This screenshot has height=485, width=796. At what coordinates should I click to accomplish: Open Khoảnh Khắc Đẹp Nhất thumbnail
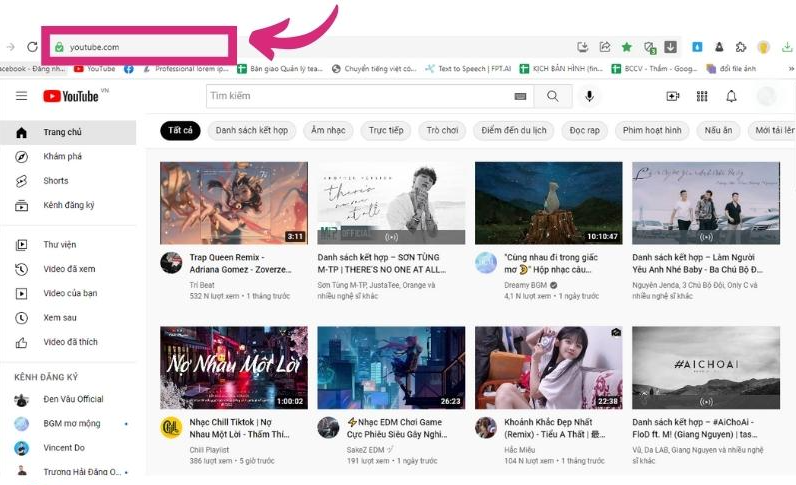(549, 368)
